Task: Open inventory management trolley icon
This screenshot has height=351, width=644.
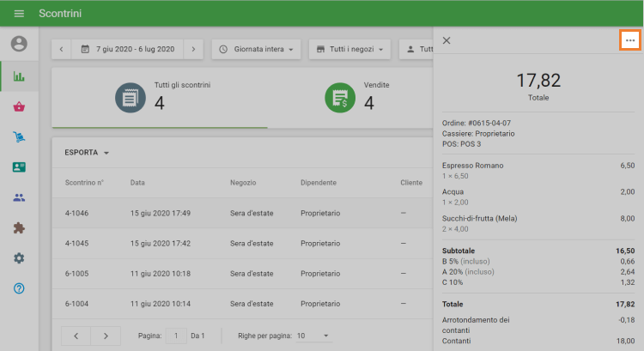Action: (19, 136)
